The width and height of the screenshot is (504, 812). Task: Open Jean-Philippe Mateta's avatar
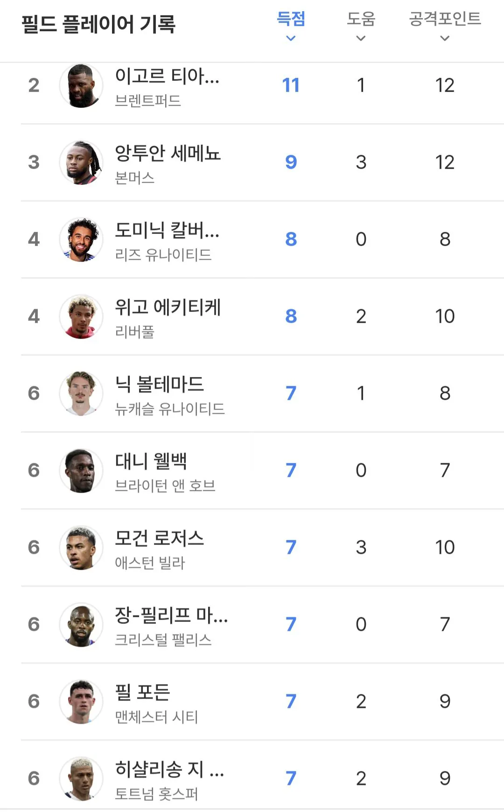point(81,625)
